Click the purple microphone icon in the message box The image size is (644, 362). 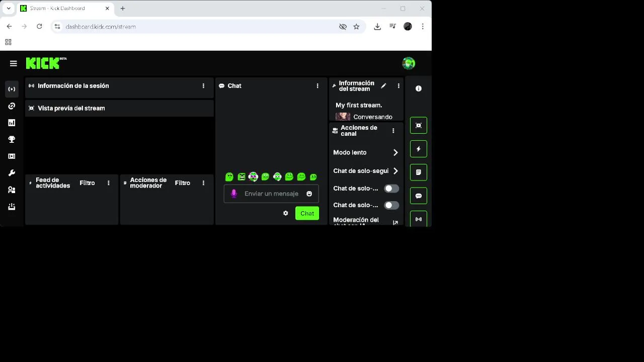tap(233, 194)
